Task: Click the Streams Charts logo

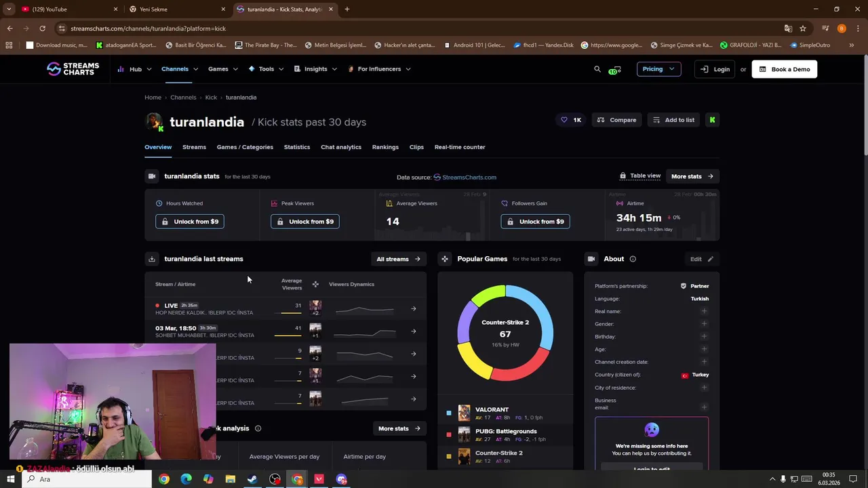Action: (x=73, y=69)
